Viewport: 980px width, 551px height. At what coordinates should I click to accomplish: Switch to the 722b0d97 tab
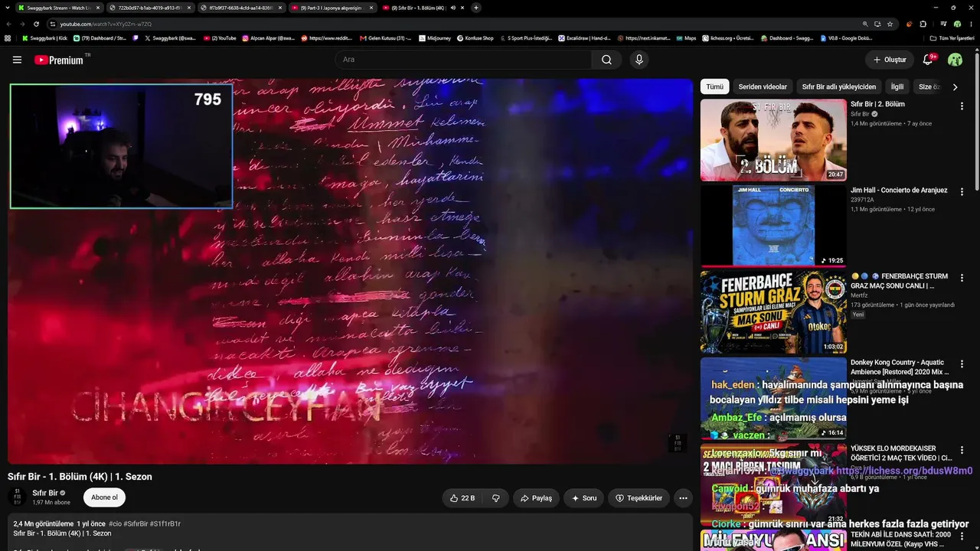149,8
